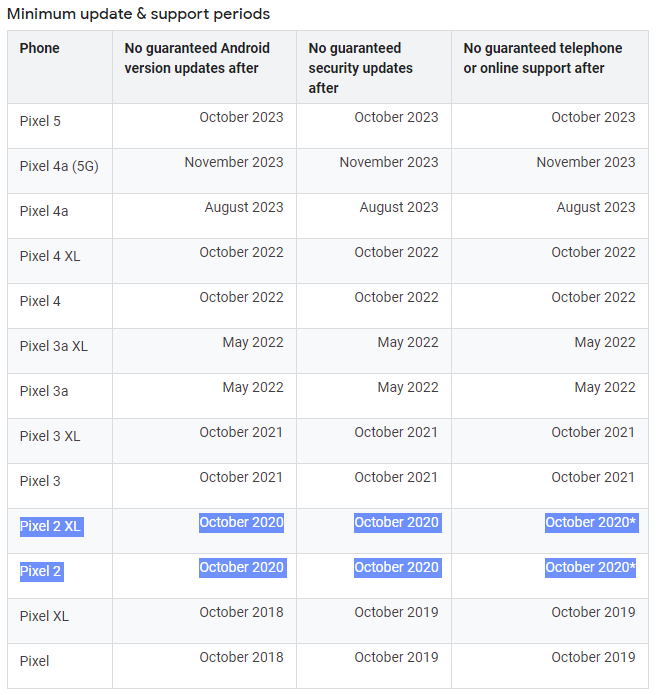Screen dimensions: 657x695
Task: Click the 'Phone' column header
Action: click(40, 48)
